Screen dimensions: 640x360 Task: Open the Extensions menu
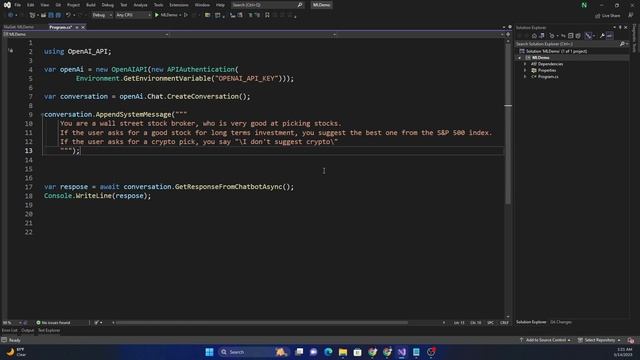(x=179, y=5)
